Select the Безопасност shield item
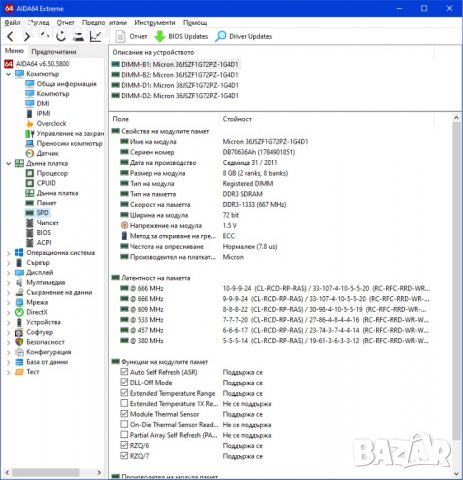The height and width of the screenshot is (480, 463). (x=40, y=342)
